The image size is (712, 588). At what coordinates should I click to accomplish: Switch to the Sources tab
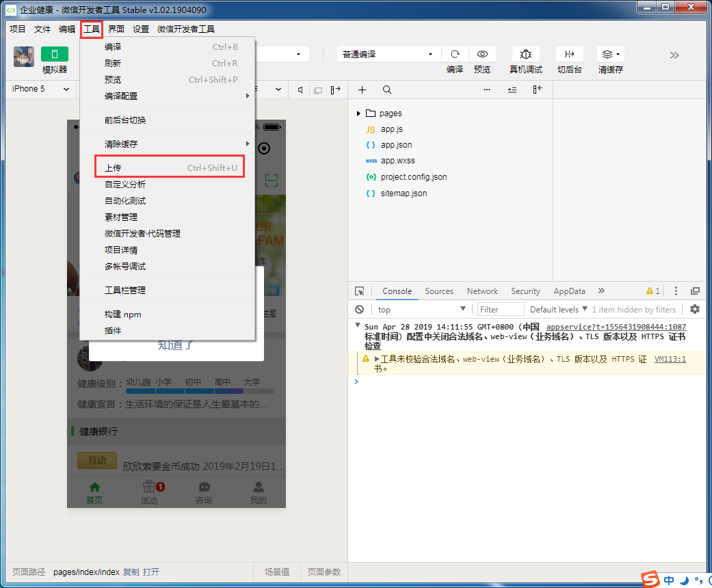pyautogui.click(x=438, y=291)
